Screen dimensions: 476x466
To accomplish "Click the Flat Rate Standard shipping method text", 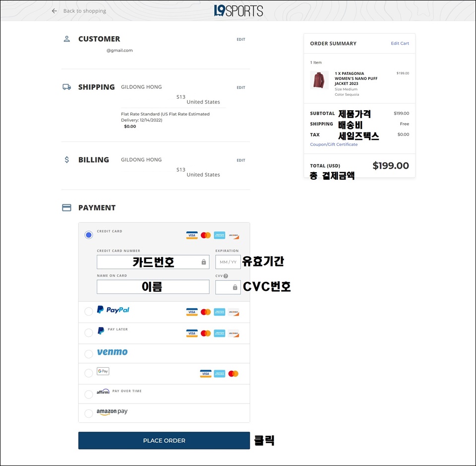I will pyautogui.click(x=165, y=117).
